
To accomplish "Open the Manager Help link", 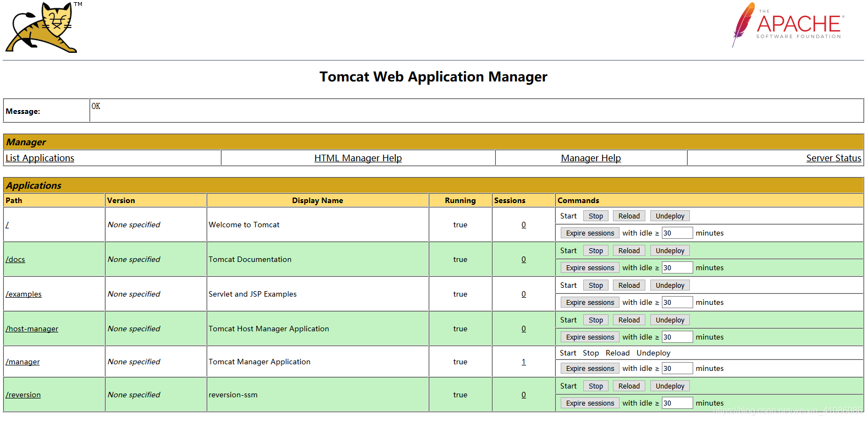I will 591,158.
